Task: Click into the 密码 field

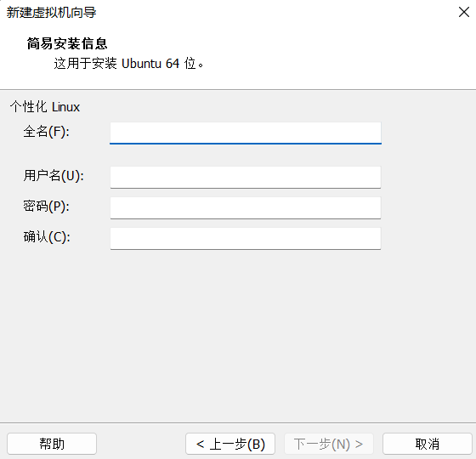Action: [x=246, y=208]
